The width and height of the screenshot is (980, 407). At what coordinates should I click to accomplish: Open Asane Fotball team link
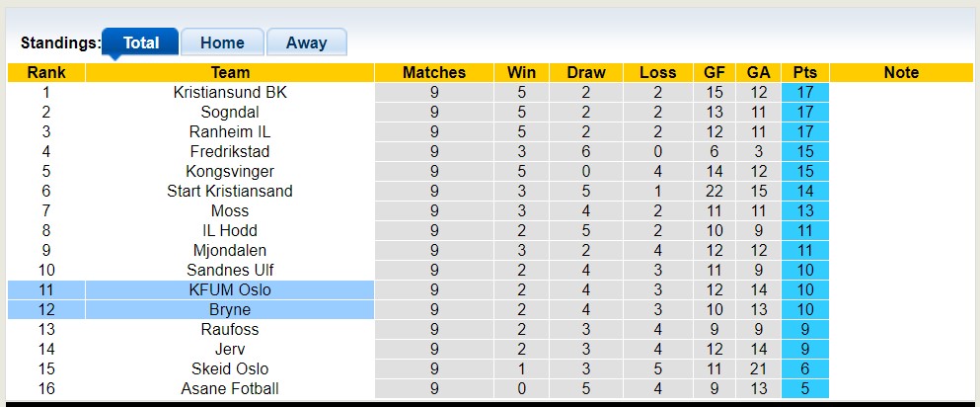[x=230, y=388]
